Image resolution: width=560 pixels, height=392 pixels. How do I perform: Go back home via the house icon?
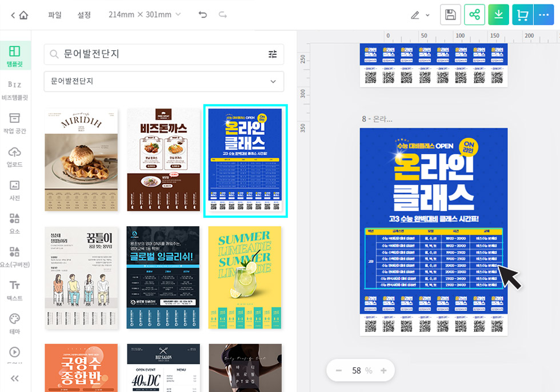coord(19,15)
